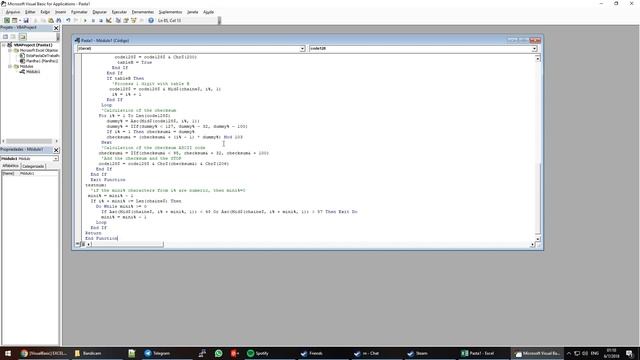Open the Arquivo menu

(x=13, y=12)
